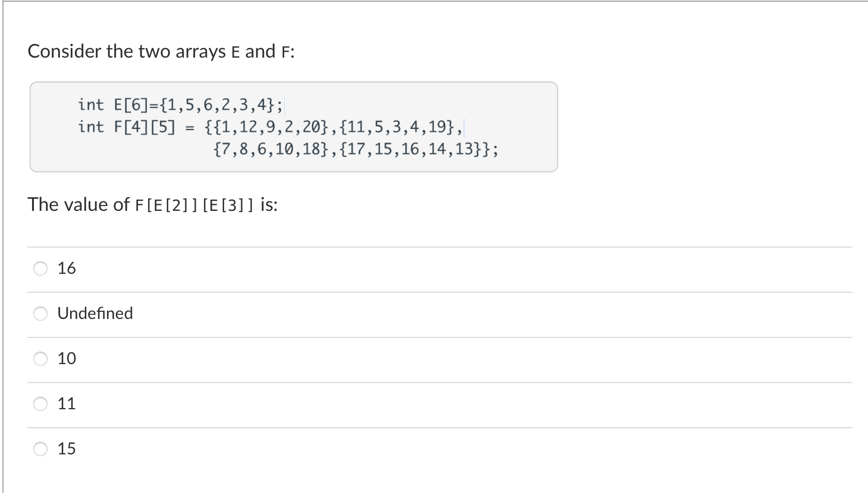Click the "int" keyword before E[6]
Screen dimensions: 868x493
click(91, 105)
